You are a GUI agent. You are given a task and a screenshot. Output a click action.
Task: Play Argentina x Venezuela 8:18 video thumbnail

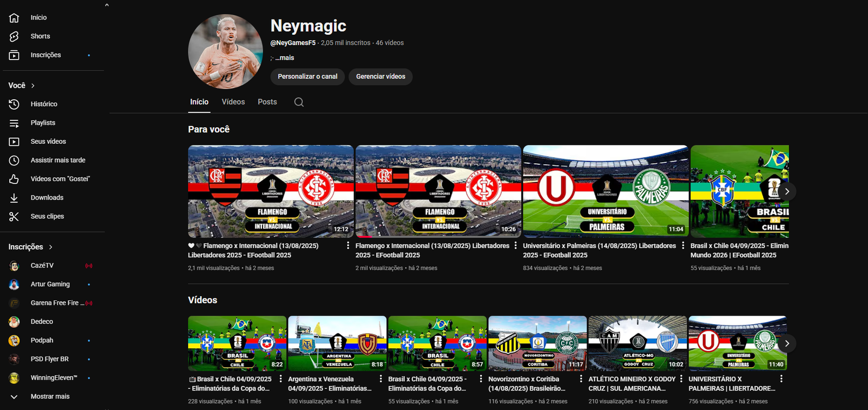click(337, 343)
